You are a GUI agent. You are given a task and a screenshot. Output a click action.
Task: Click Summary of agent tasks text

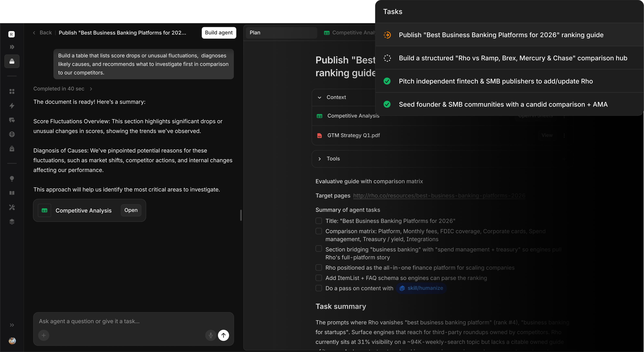click(x=348, y=210)
